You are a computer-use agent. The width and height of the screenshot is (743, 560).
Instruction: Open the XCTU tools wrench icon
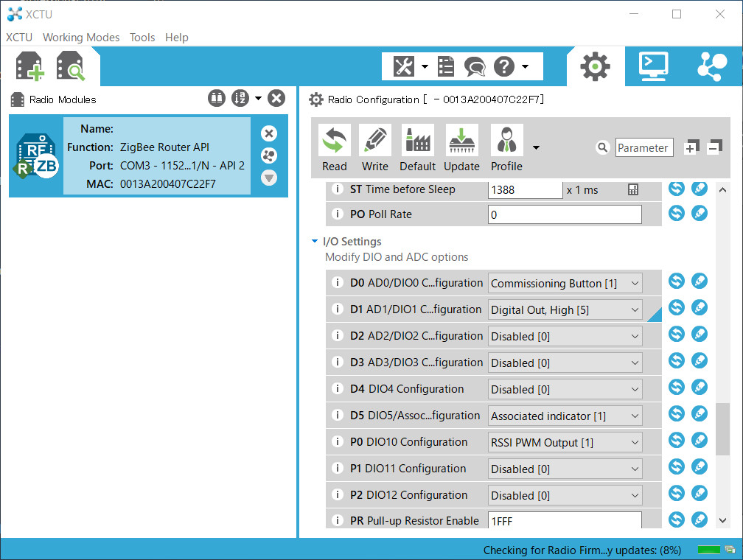[x=404, y=66]
